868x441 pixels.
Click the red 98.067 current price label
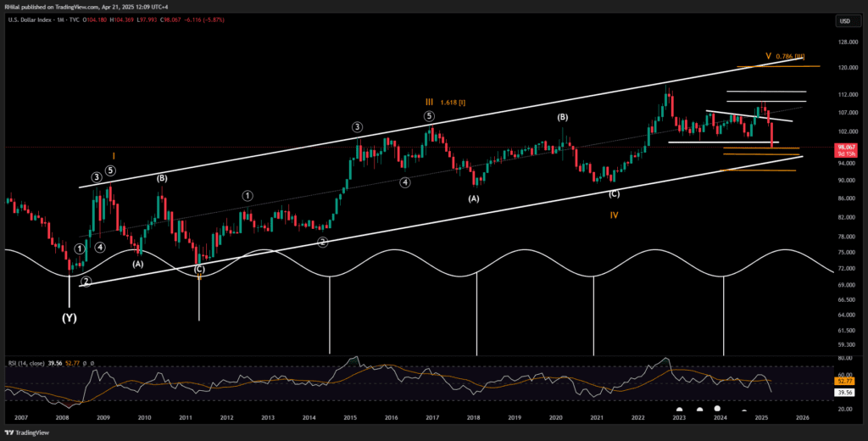pos(843,148)
